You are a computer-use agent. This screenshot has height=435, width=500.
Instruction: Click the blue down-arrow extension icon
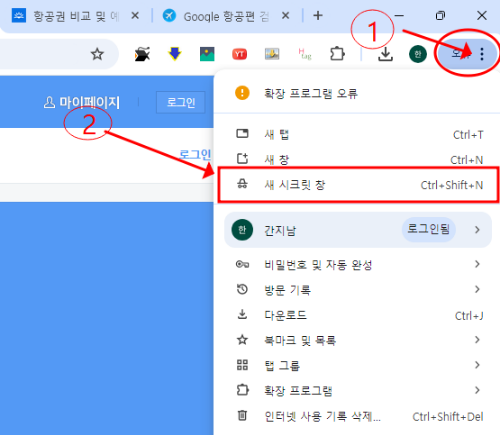174,54
